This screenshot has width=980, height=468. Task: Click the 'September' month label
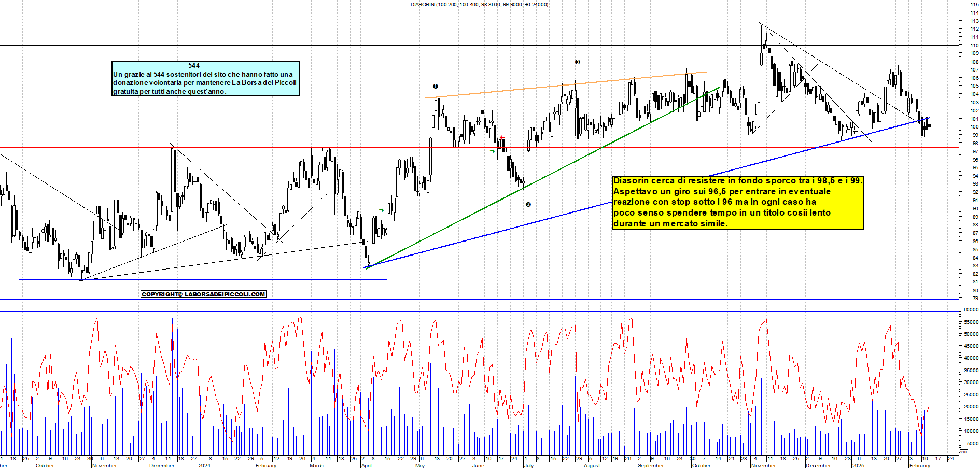click(651, 465)
